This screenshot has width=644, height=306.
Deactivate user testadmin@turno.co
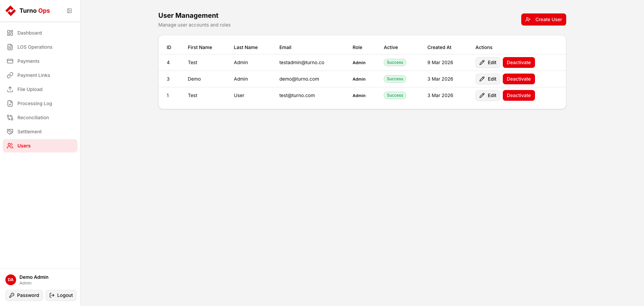(x=519, y=62)
